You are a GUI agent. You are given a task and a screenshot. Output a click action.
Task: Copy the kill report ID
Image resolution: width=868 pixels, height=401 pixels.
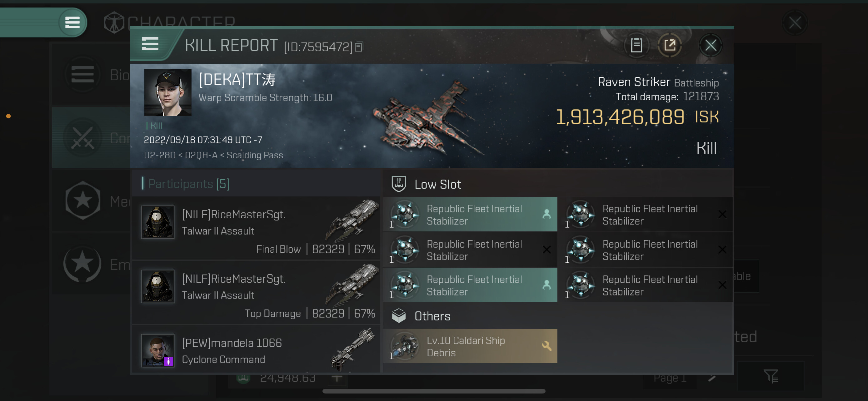[x=359, y=47]
